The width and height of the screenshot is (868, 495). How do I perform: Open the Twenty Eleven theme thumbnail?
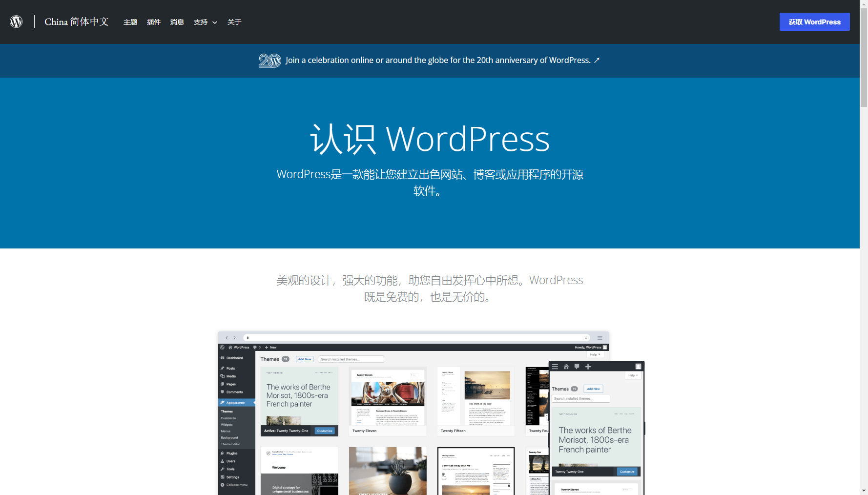pos(388,401)
